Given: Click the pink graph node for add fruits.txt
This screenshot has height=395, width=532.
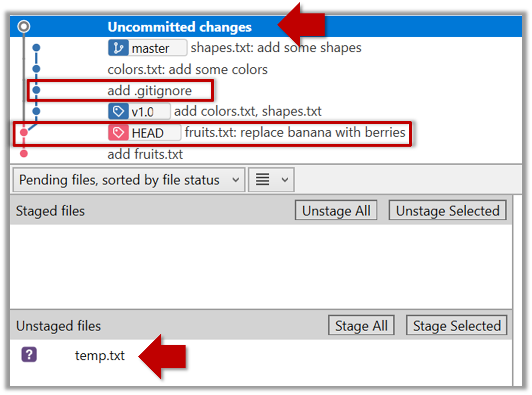Looking at the screenshot, I should pyautogui.click(x=24, y=154).
